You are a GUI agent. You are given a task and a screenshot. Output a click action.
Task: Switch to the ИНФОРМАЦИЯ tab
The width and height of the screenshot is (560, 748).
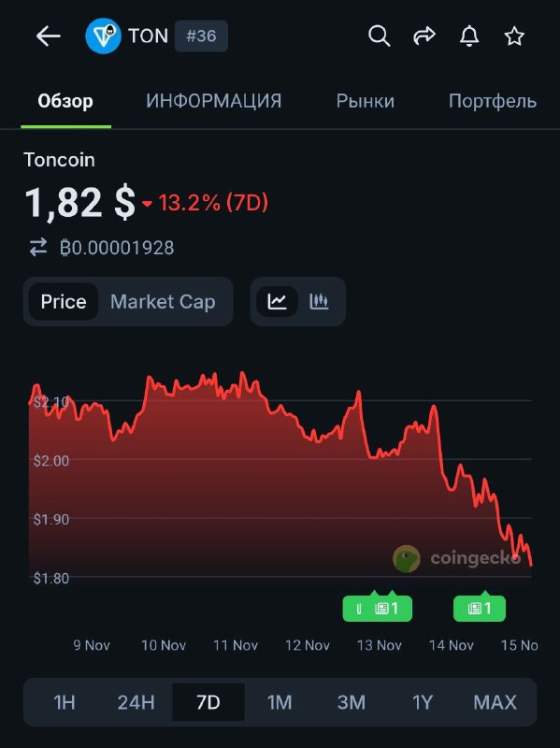pos(213,101)
